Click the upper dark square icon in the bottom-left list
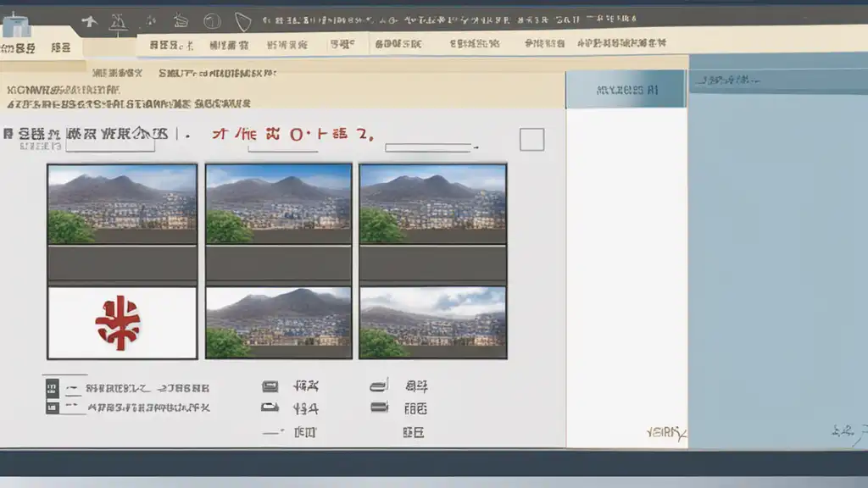Screen dimensions: 868x488 pyautogui.click(x=52, y=388)
